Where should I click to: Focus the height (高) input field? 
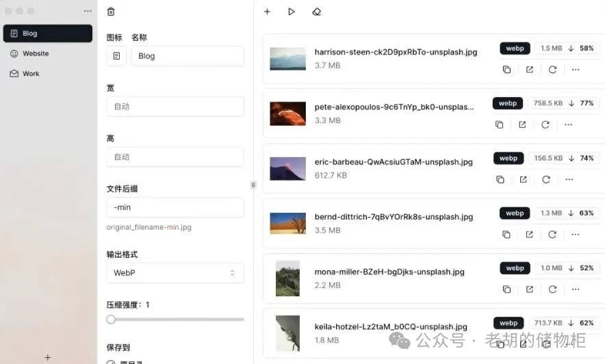(175, 157)
